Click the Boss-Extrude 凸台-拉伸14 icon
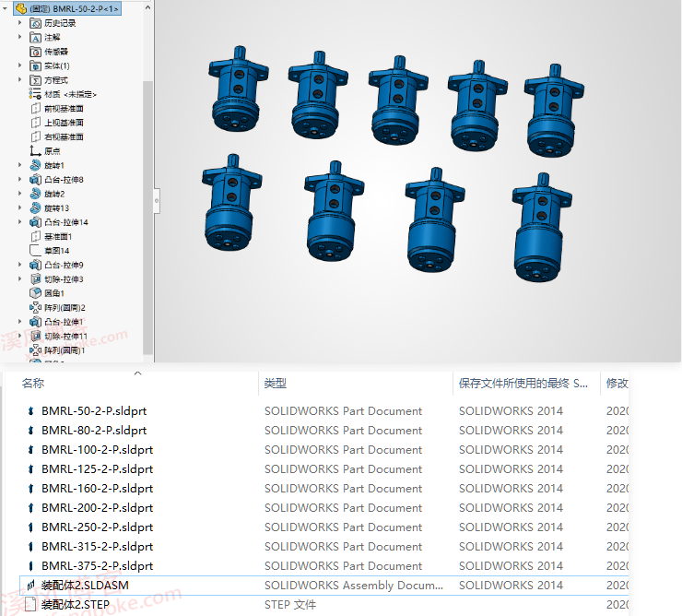Screen dimensions: 682x616 point(35,222)
